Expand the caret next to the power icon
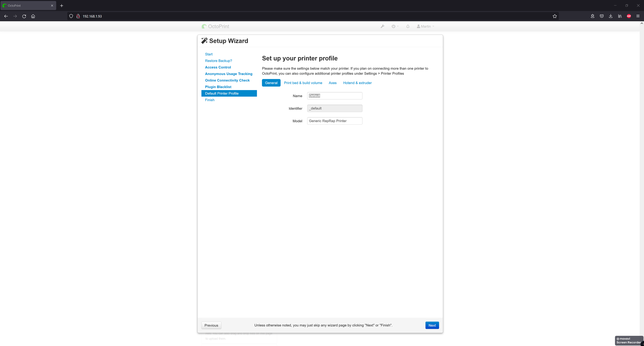Image resolution: width=644 pixels, height=346 pixels. point(398,26)
